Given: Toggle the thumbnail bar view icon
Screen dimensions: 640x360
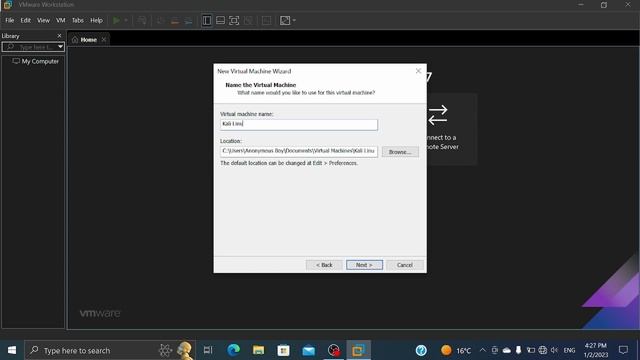Looking at the screenshot, I should (x=220, y=20).
